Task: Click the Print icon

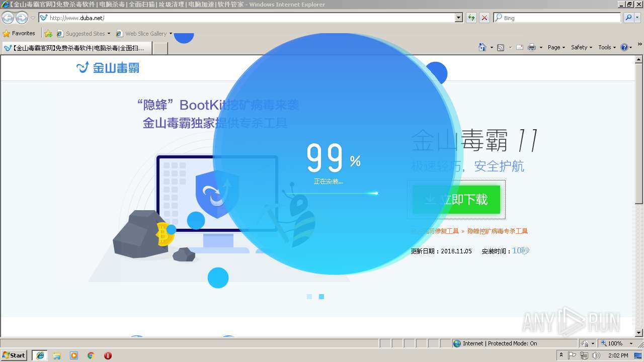Action: pos(532,47)
